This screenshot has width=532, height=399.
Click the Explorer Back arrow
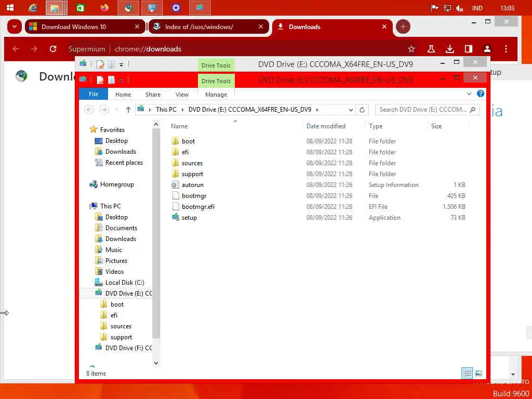[89, 110]
